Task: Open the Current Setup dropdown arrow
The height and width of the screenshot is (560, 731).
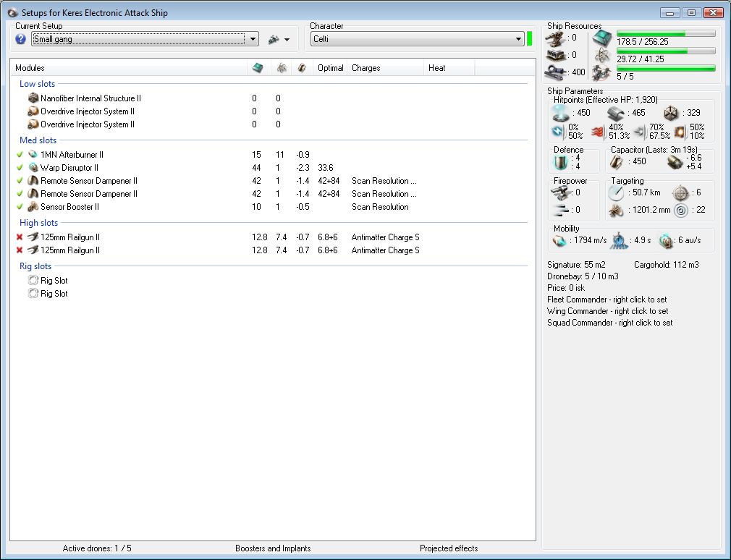Action: pos(252,39)
